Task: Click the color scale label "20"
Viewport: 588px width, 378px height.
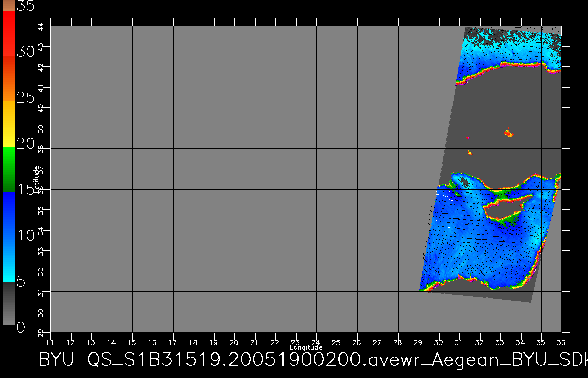Action: [x=26, y=144]
